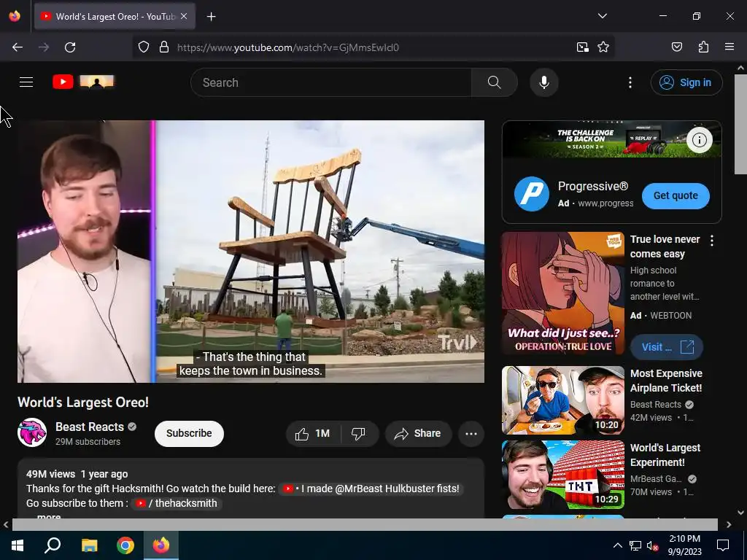Share the World's Largest Oreo video
This screenshot has width=747, height=560.
click(x=418, y=434)
